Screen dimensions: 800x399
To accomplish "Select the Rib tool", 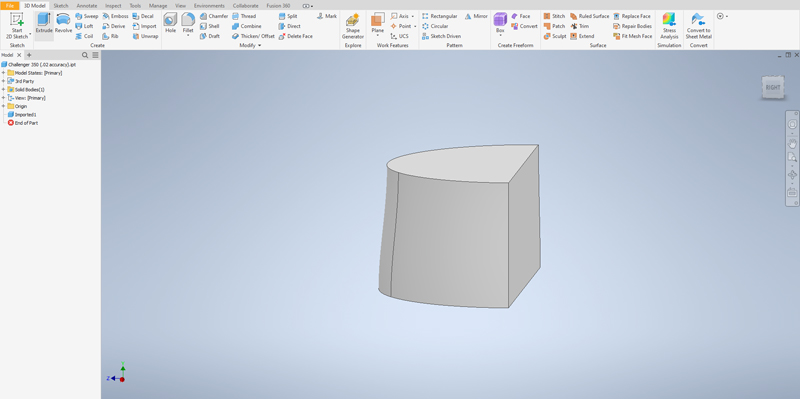I will pyautogui.click(x=110, y=36).
